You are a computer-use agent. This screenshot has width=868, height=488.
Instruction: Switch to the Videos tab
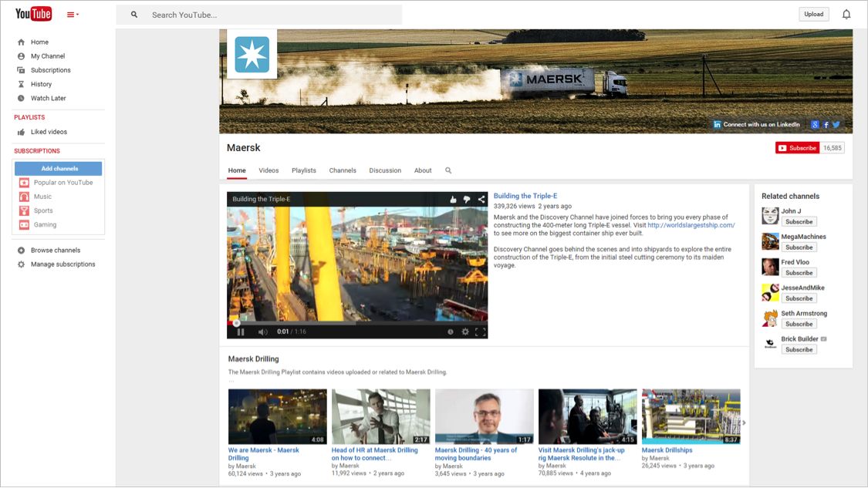tap(269, 170)
